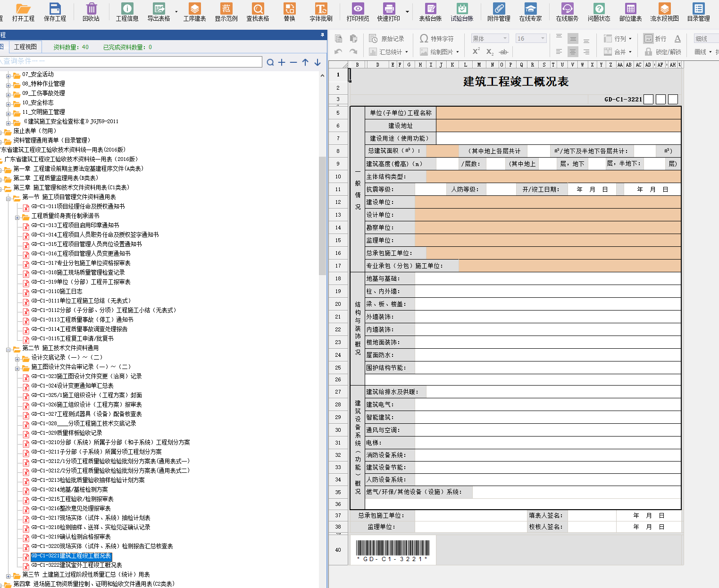Click the 在线专家 icon
719x588 pixels.
(530, 12)
